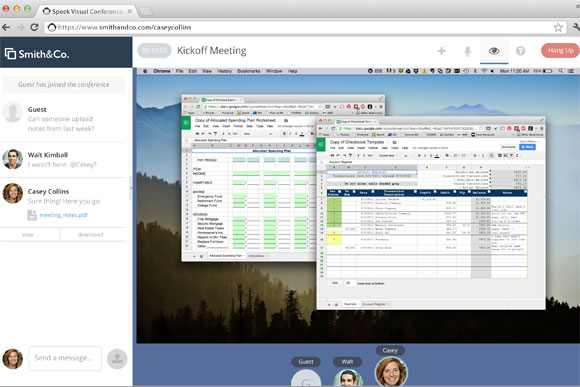The height and width of the screenshot is (387, 580).
Task: Click the browser back arrow
Action: 6,27
